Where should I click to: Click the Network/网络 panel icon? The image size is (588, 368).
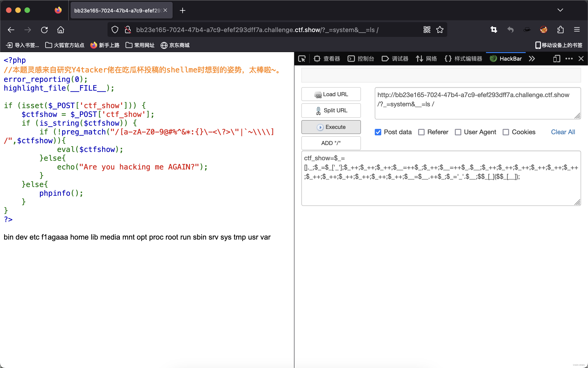point(429,59)
